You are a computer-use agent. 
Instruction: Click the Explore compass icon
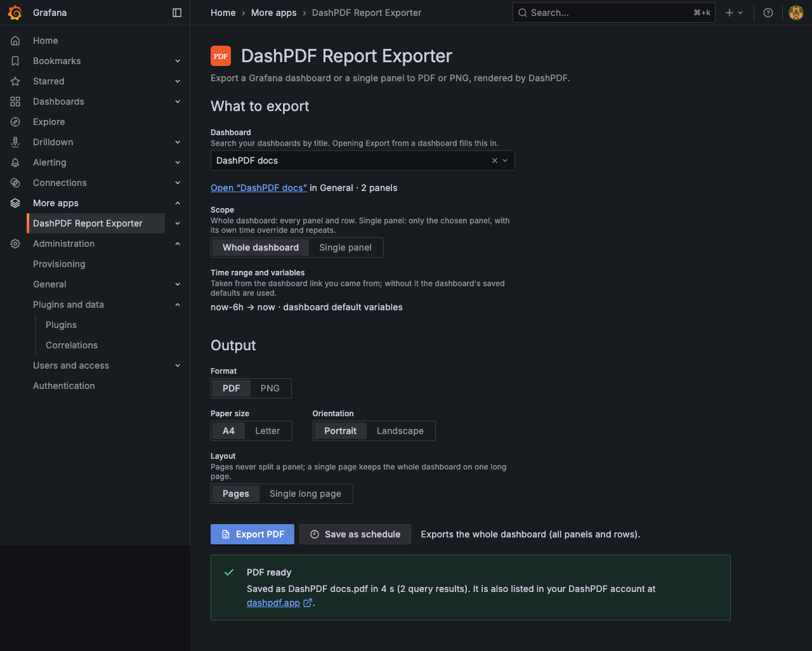[15, 122]
